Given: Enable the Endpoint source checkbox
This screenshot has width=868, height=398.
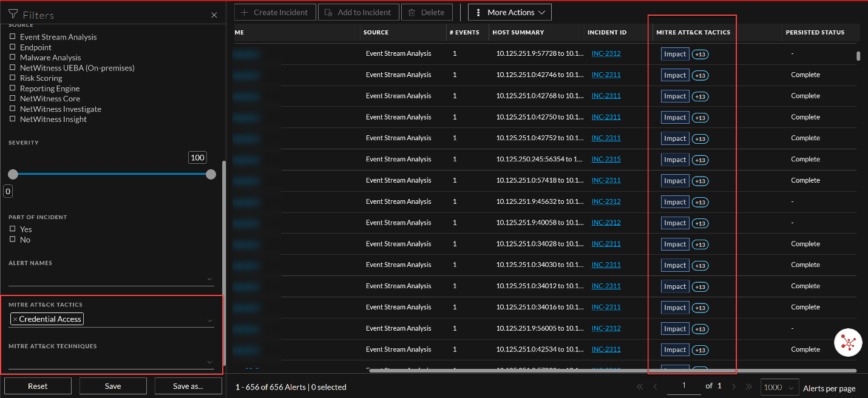Looking at the screenshot, I should coord(12,47).
